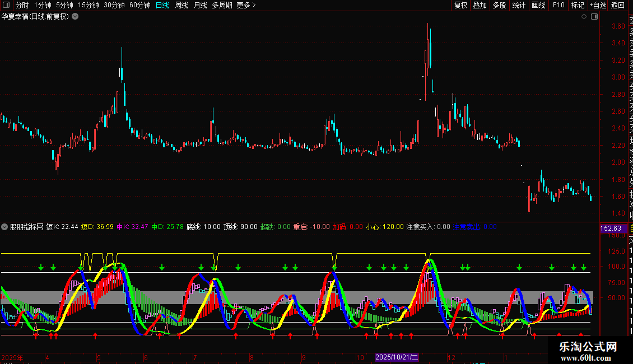Screen dimensions: 633x364
Task: Open 多周期 multi-period tab
Action: (x=222, y=5)
